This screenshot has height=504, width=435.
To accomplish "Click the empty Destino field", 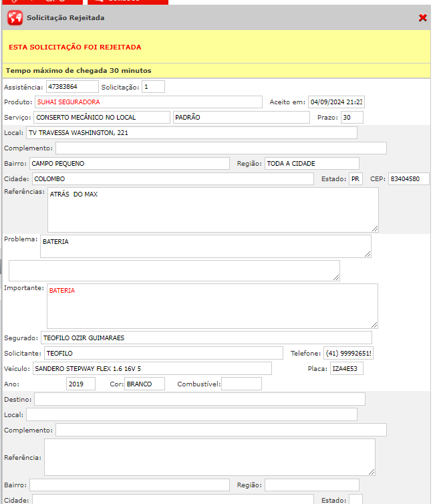I will [200, 399].
